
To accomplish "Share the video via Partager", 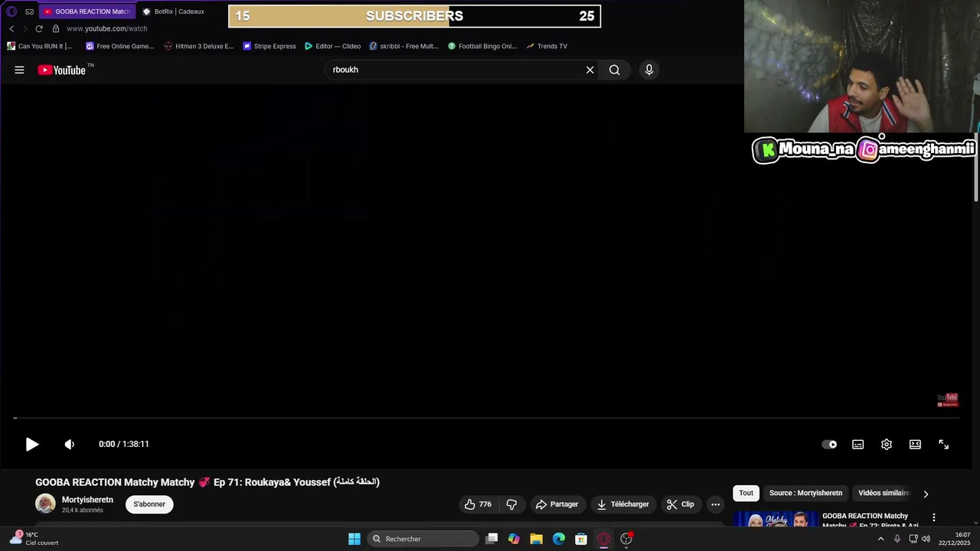I will 557,504.
